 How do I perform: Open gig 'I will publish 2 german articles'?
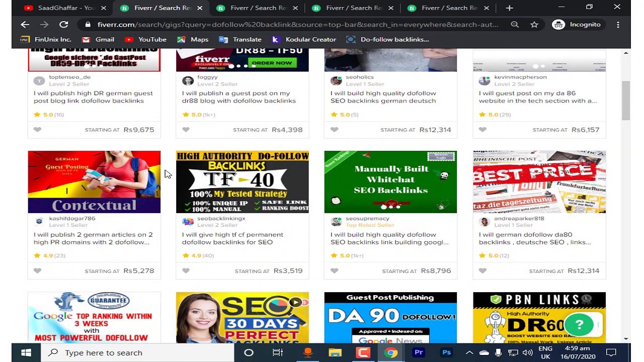pyautogui.click(x=93, y=238)
